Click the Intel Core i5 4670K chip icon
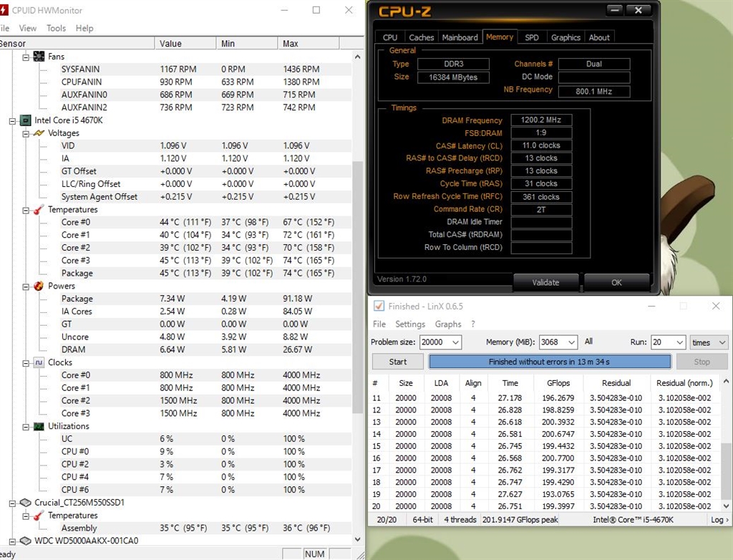The width and height of the screenshot is (733, 560). pyautogui.click(x=26, y=120)
